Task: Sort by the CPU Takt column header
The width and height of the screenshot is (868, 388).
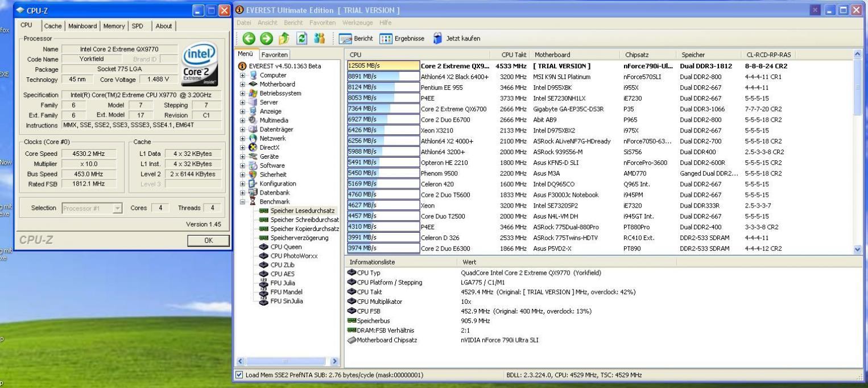Action: 513,55
